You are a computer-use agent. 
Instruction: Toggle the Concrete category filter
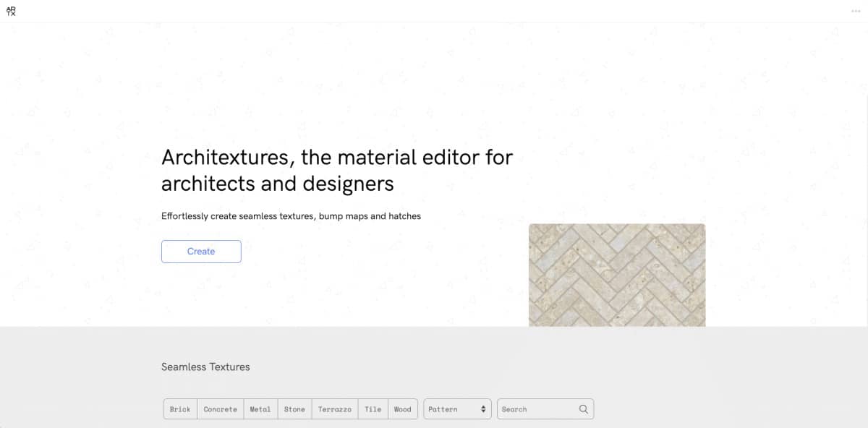220,409
